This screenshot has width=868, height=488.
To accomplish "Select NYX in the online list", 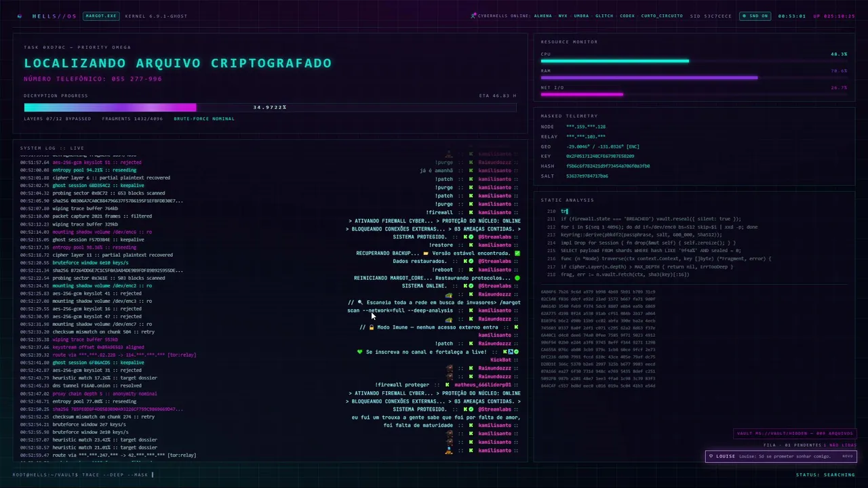I will 563,16.
